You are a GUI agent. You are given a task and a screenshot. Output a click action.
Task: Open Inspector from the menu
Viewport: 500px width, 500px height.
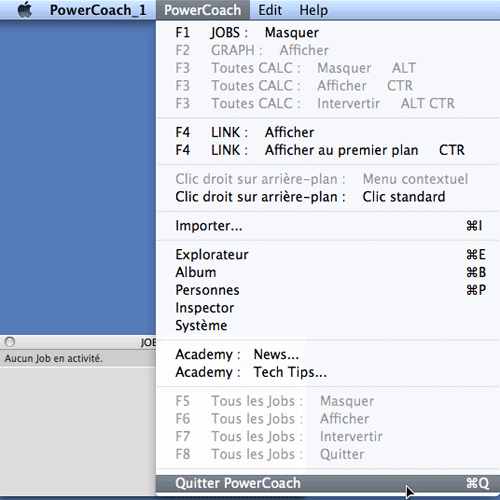pos(328,308)
